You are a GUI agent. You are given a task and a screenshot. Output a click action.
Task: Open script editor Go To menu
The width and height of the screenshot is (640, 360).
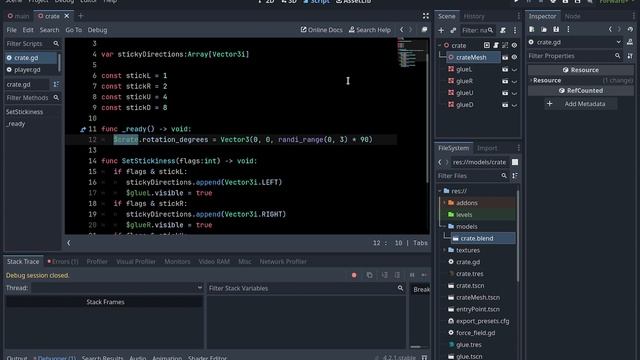pos(73,30)
